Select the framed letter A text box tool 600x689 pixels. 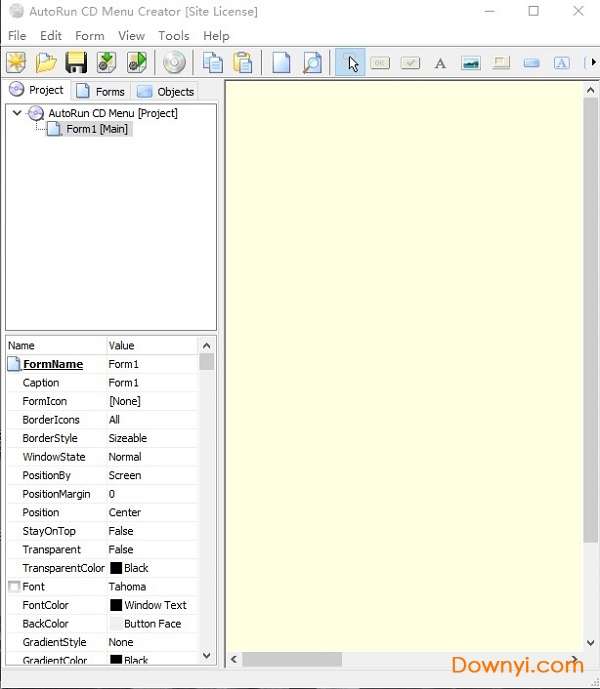point(561,63)
